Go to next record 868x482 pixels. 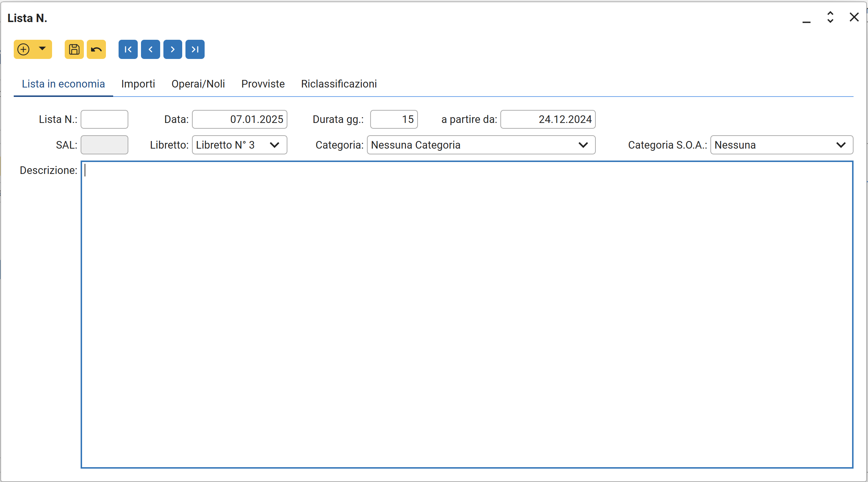(173, 49)
